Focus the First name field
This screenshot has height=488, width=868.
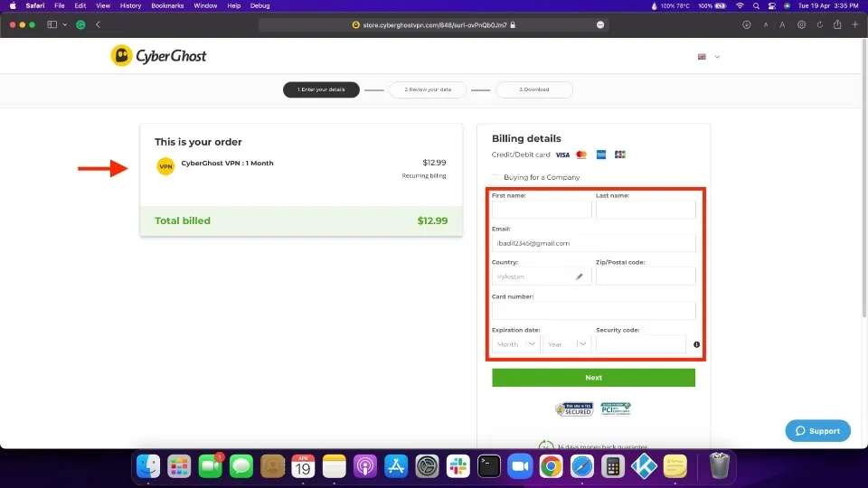pyautogui.click(x=542, y=209)
